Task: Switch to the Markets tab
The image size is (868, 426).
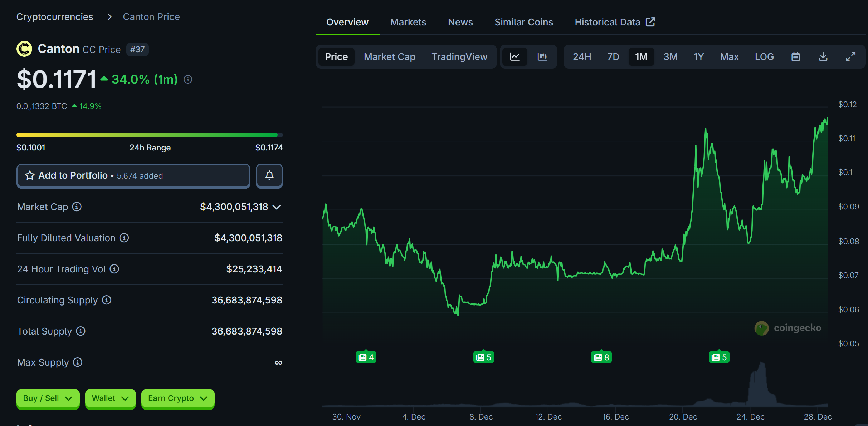Action: 408,22
